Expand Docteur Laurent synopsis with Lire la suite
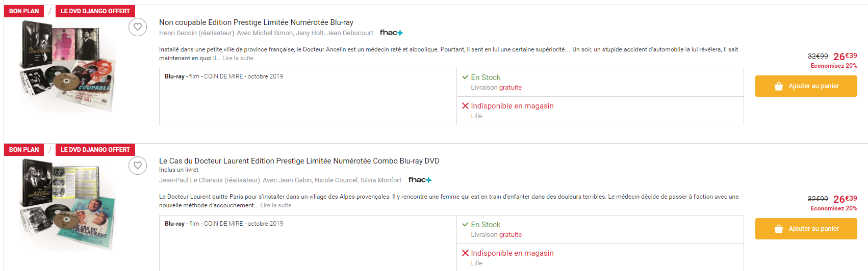Image resolution: width=868 pixels, height=271 pixels. click(276, 205)
